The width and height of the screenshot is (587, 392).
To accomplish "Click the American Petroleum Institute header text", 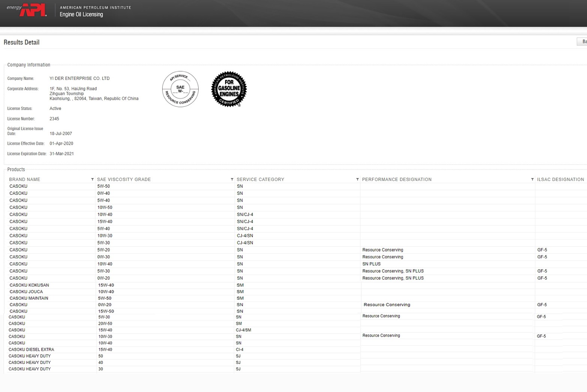I will pyautogui.click(x=96, y=7).
